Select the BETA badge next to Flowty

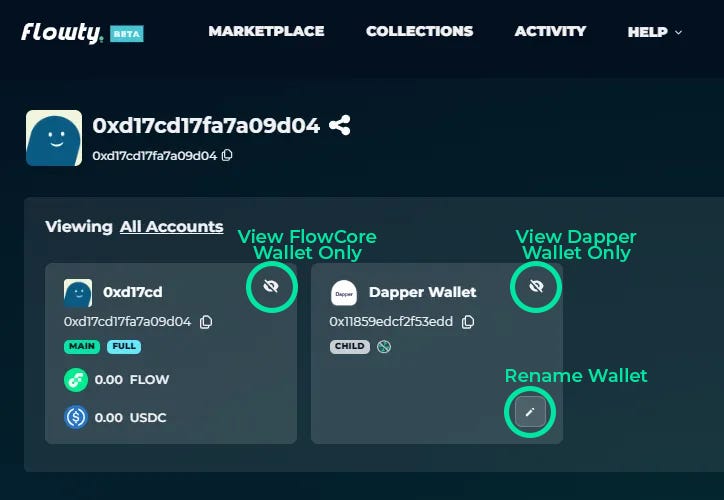click(x=127, y=34)
